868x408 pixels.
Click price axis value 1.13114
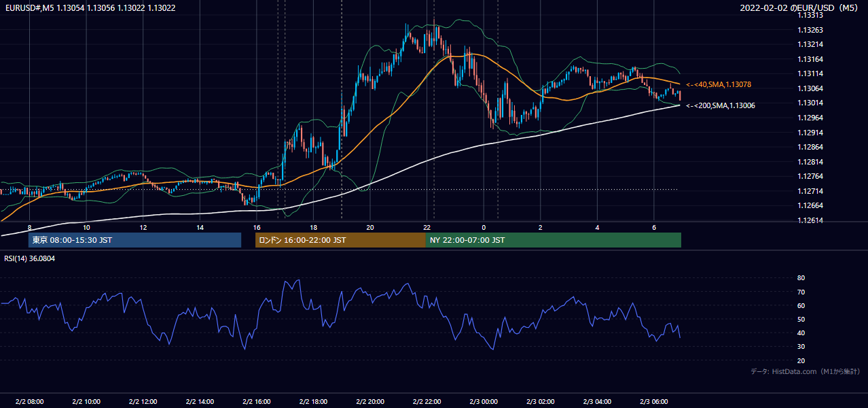coord(811,73)
